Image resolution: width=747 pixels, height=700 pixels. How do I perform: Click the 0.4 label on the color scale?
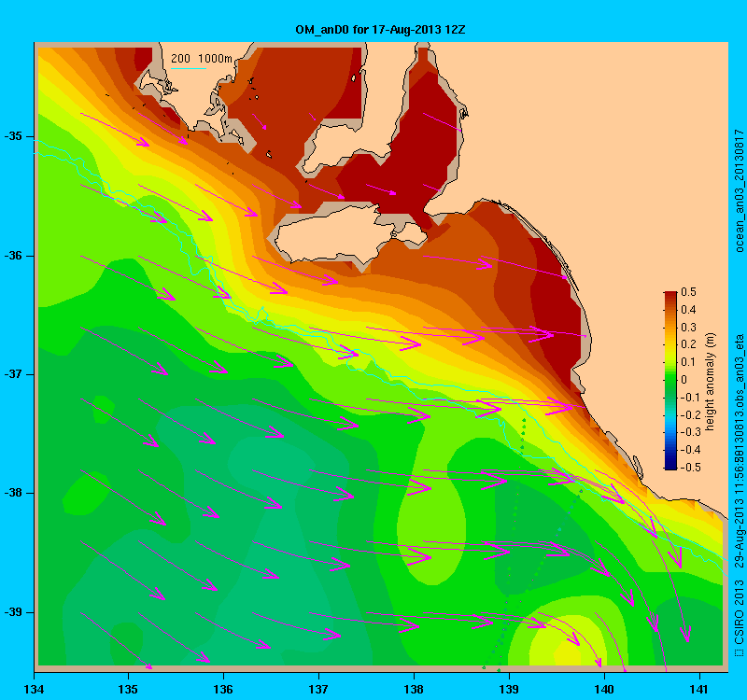[x=688, y=310]
